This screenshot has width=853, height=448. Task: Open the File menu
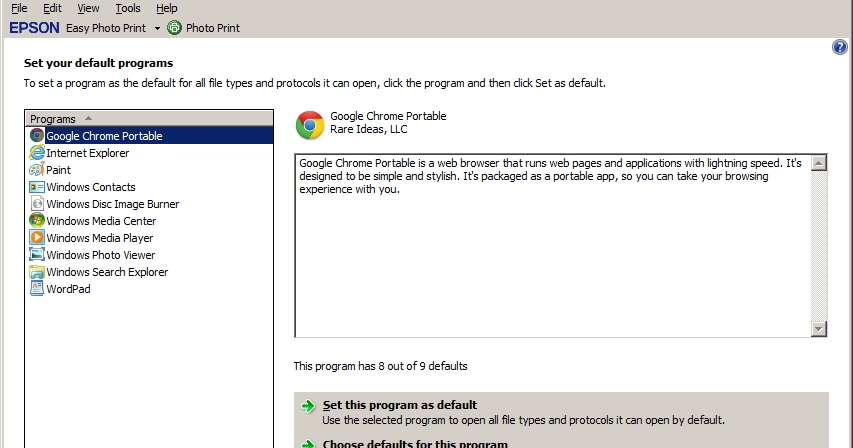[19, 8]
